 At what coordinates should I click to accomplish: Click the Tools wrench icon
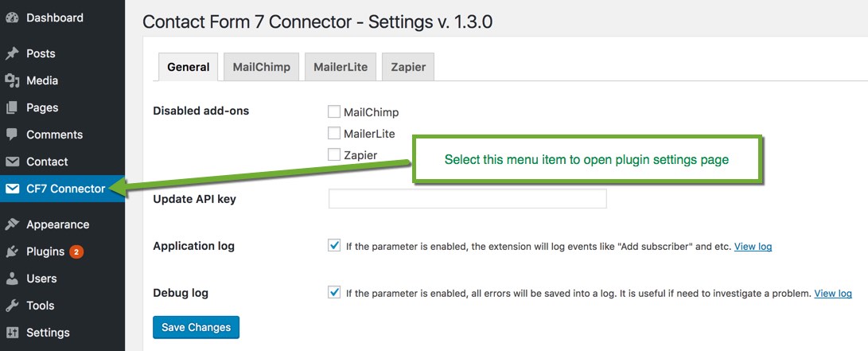[12, 306]
